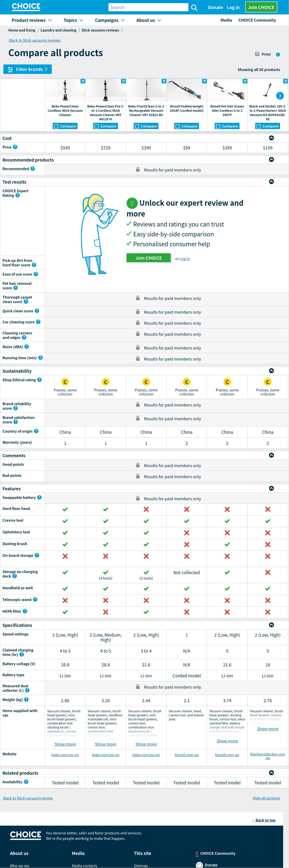Collapse the Specifications section
The height and width of the screenshot is (868, 289).
pyautogui.click(x=271, y=625)
